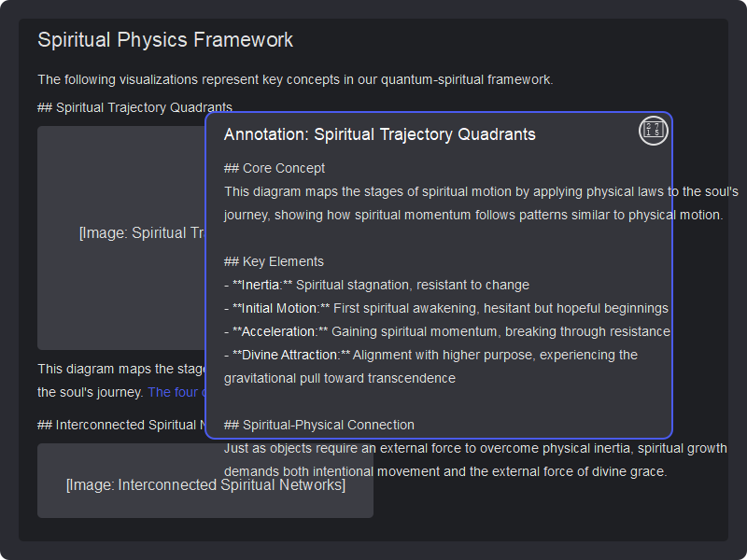Click the circular icon button in the annotation popup
This screenshot has width=747, height=560.
tap(654, 132)
